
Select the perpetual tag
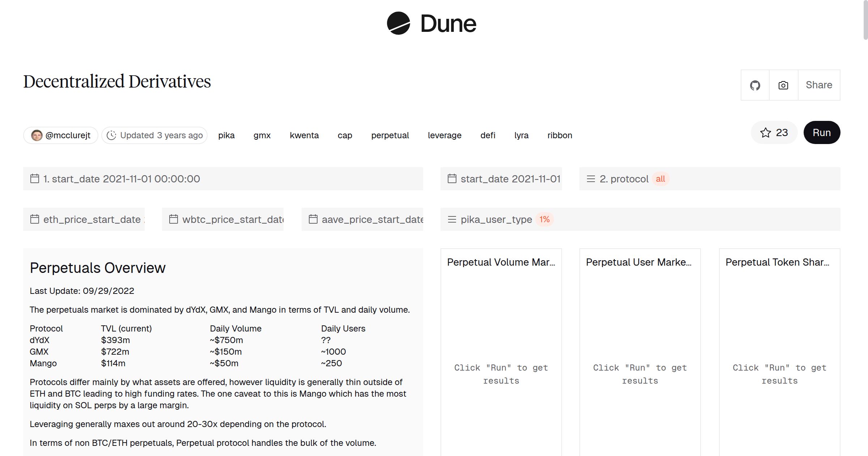pos(390,135)
